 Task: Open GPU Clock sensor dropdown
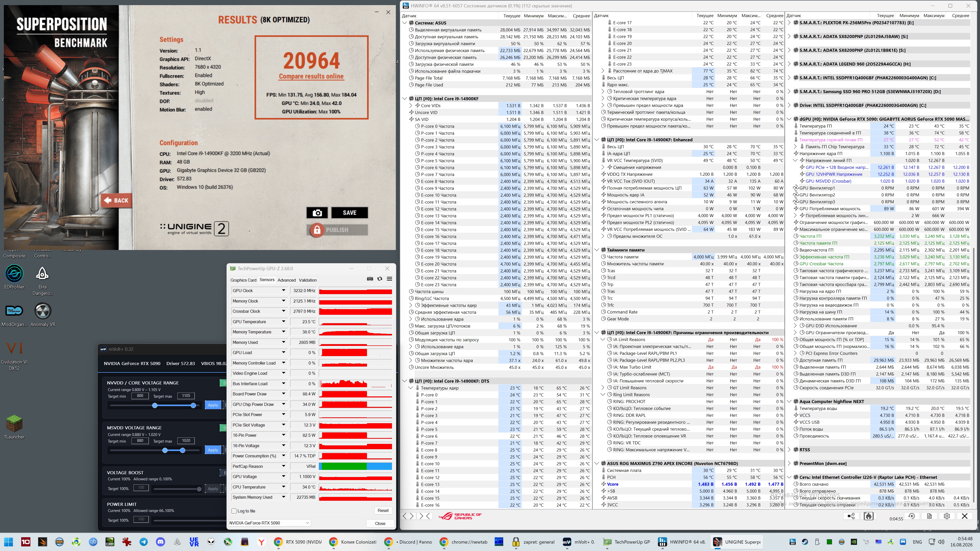(x=284, y=291)
